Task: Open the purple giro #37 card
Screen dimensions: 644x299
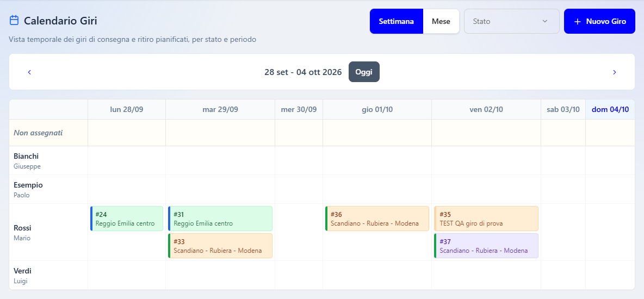Action: tap(486, 246)
